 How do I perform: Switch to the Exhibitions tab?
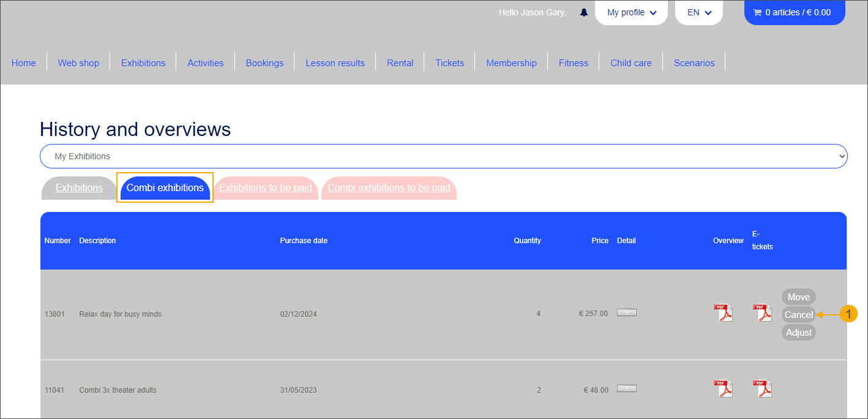click(x=79, y=188)
